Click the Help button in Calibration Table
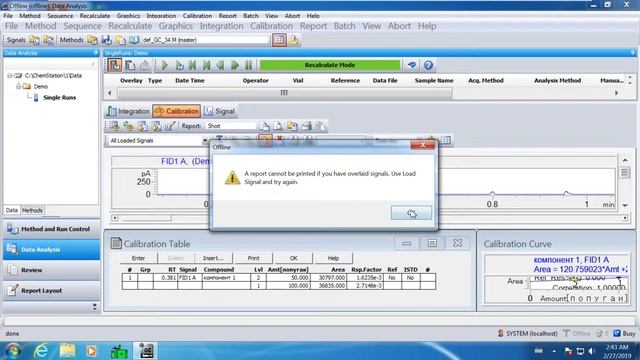Viewport: 640px width, 360px height. pyautogui.click(x=333, y=258)
